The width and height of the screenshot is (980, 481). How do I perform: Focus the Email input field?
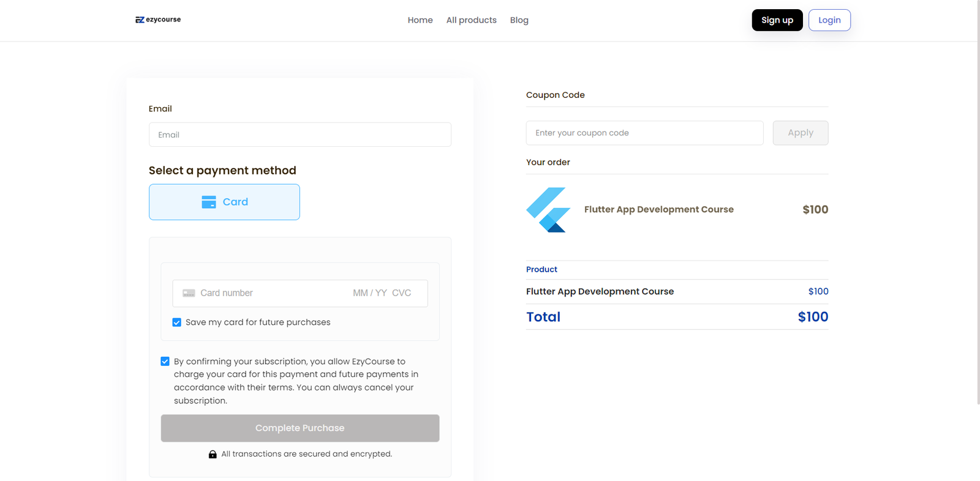(300, 135)
